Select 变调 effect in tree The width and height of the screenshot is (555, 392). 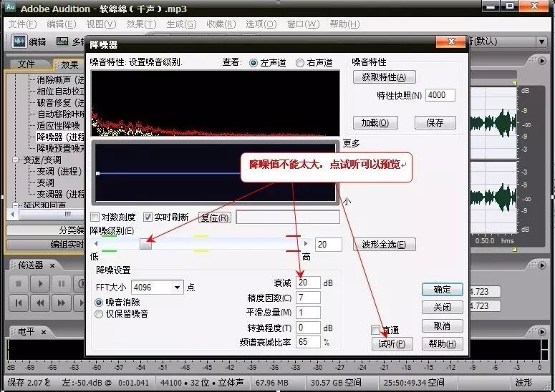pos(45,182)
